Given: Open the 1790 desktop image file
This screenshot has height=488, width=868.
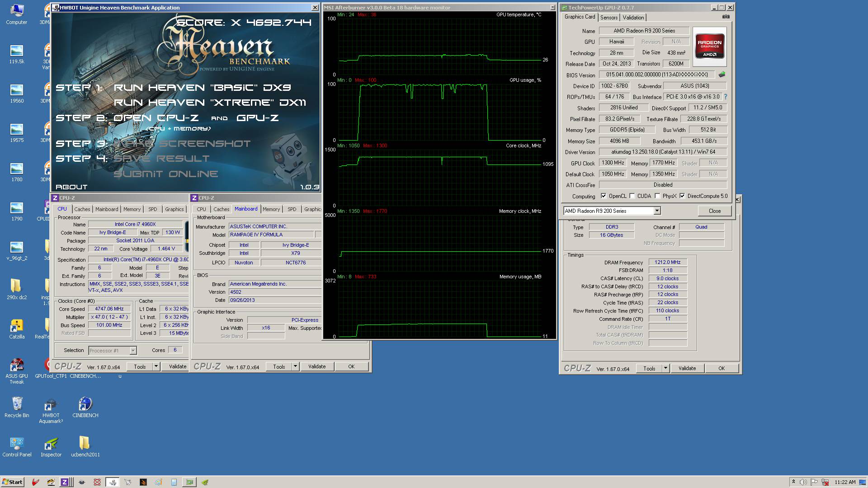Looking at the screenshot, I should pyautogui.click(x=17, y=211).
